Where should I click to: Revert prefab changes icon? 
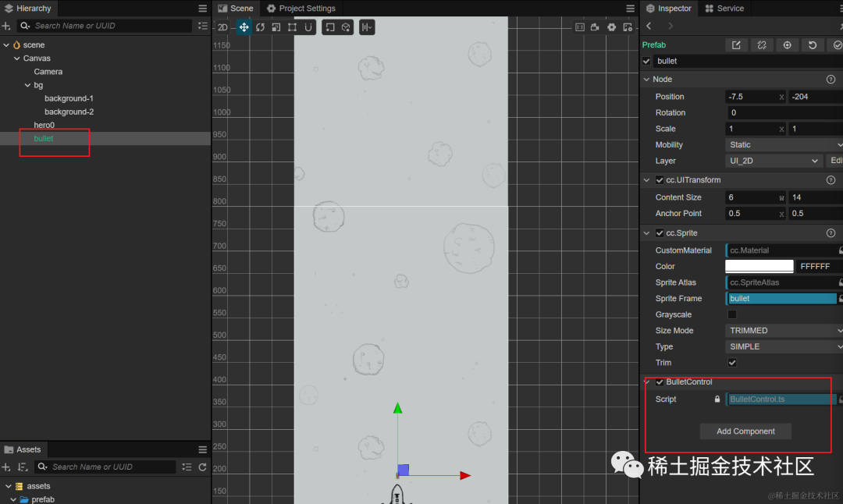coord(813,45)
